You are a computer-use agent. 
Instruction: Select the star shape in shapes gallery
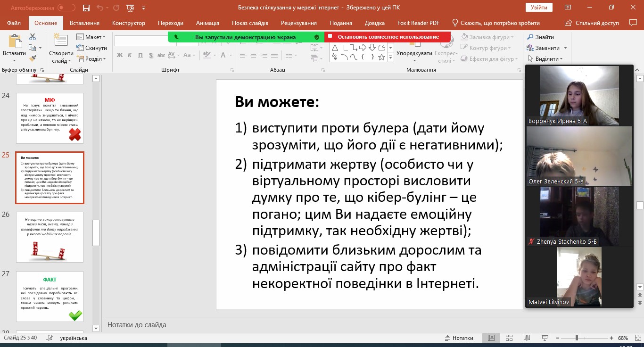coord(381,58)
